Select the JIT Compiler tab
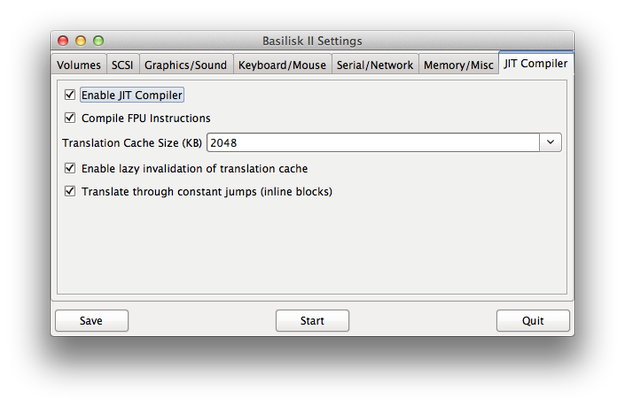The image size is (625, 406). [536, 63]
